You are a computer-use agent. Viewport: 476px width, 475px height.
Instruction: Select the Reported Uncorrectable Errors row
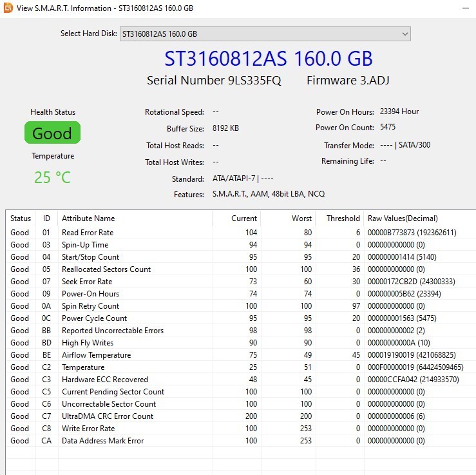click(x=241, y=331)
